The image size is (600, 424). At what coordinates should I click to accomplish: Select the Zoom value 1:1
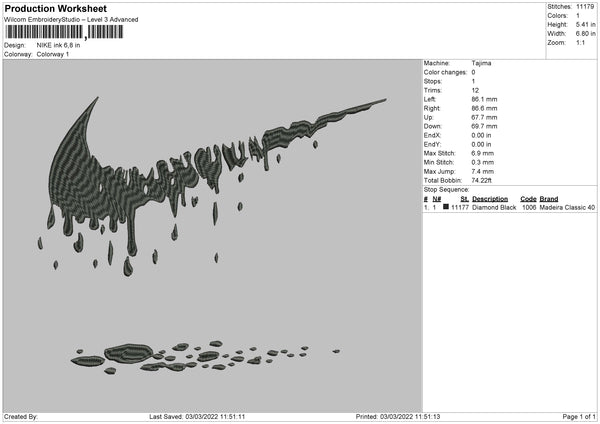(x=580, y=42)
